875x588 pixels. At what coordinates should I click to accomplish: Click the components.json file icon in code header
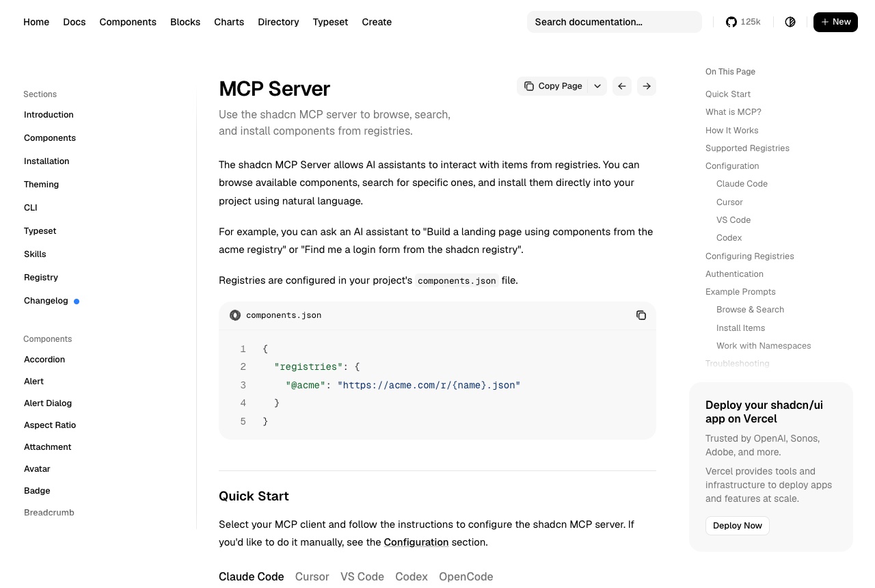[x=235, y=315]
